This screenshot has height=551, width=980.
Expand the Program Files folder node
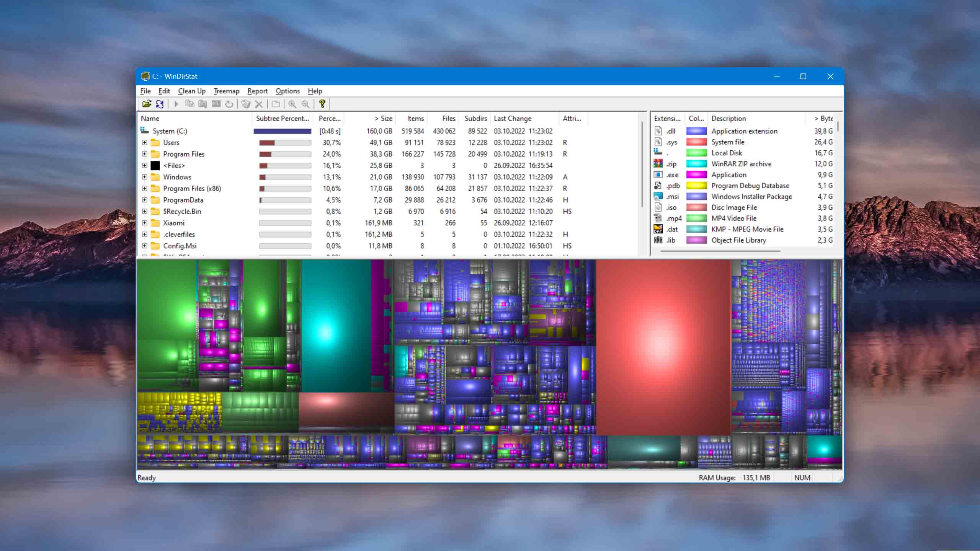click(144, 154)
